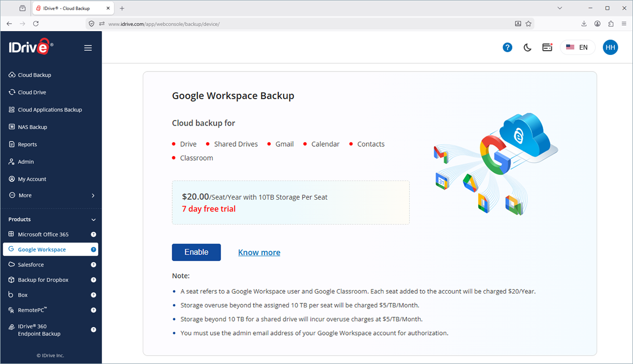
Task: Select Backup for Dropbox product
Action: pyautogui.click(x=43, y=279)
